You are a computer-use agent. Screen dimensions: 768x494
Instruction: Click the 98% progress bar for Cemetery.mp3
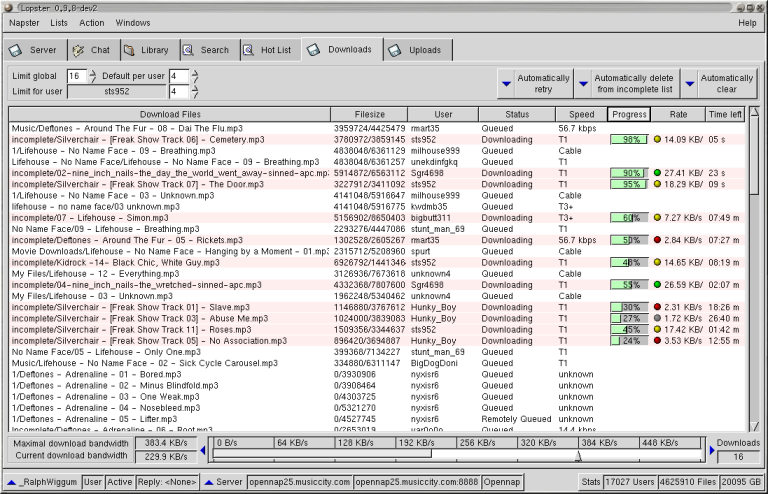coord(629,140)
